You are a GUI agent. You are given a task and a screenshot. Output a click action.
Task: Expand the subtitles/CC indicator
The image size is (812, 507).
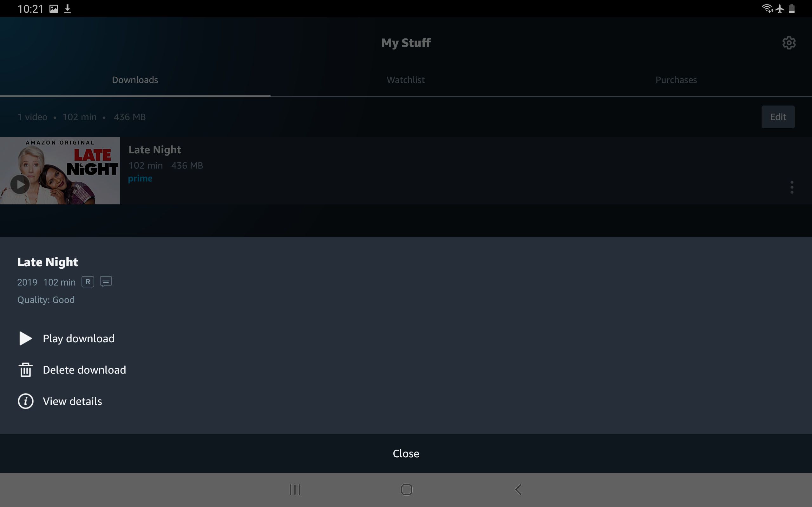(105, 282)
